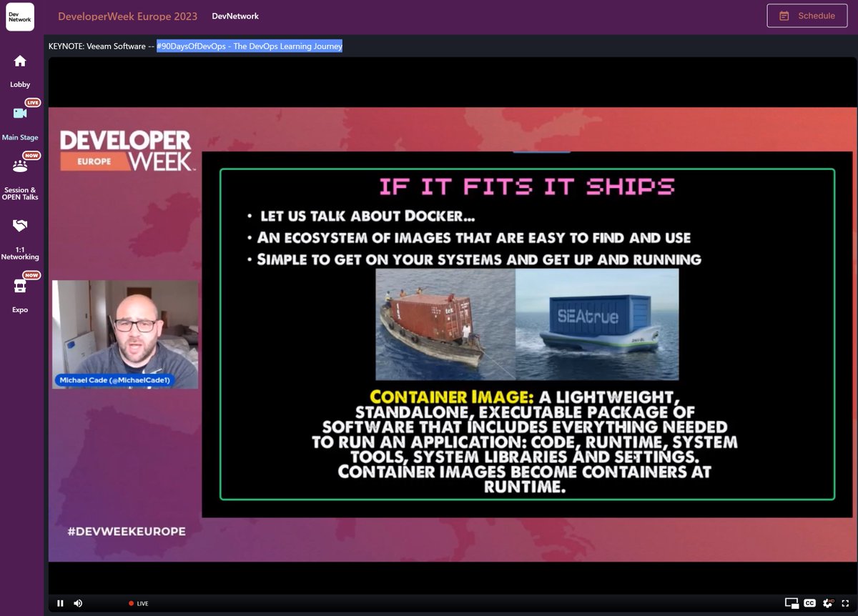Image resolution: width=858 pixels, height=616 pixels.
Task: Open the Main Stage camera icon
Action: [20, 113]
